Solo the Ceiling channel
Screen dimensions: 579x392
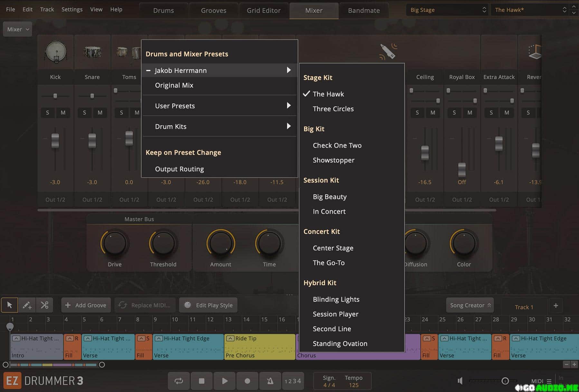(x=417, y=112)
